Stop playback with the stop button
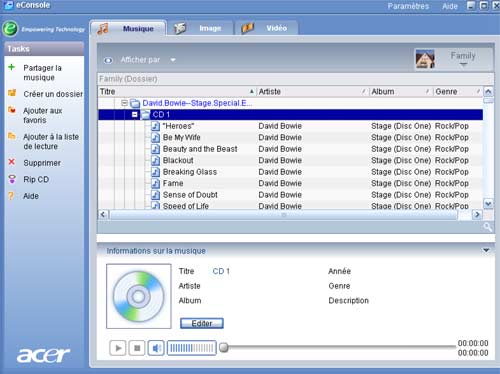Viewport: 500px width, 374px height. click(x=137, y=348)
